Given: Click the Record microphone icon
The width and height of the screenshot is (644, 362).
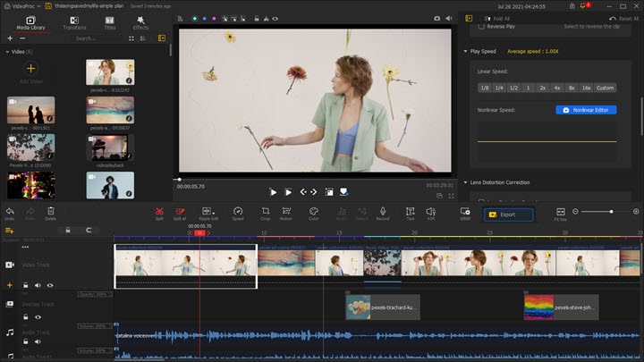Looking at the screenshot, I should 383,210.
